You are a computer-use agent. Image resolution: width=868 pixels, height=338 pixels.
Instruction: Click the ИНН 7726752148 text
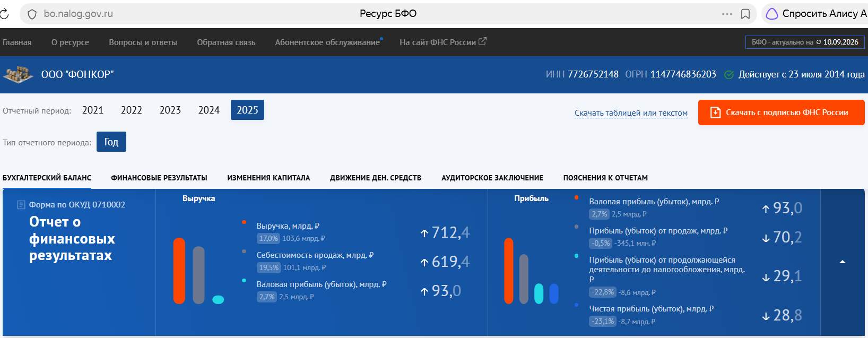[x=582, y=74]
